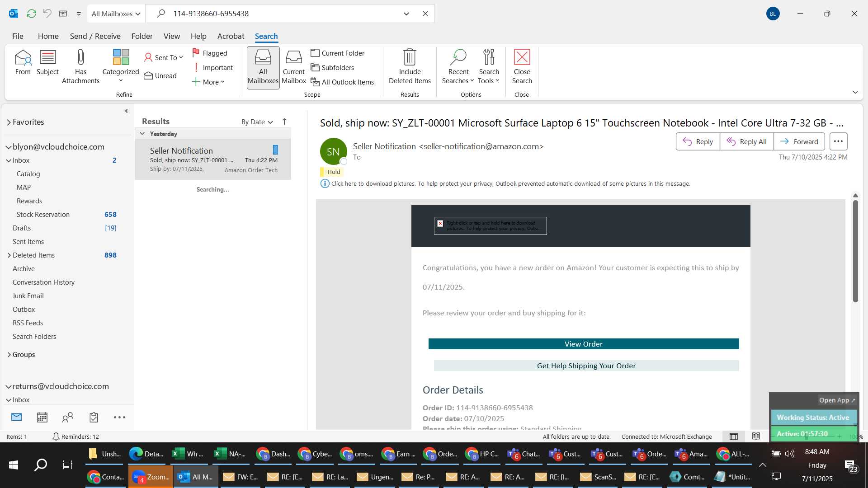Expand the Favorites section

pyautogui.click(x=9, y=122)
